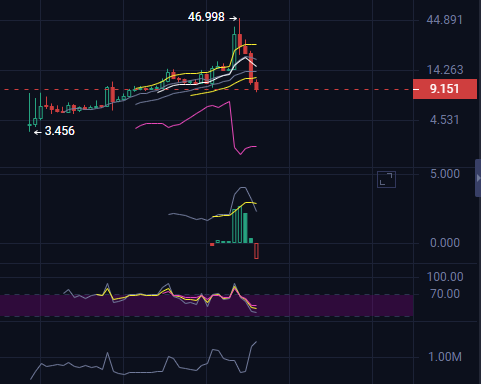Click the 5.000 indicator axis label
The height and width of the screenshot is (384, 481).
click(x=445, y=174)
